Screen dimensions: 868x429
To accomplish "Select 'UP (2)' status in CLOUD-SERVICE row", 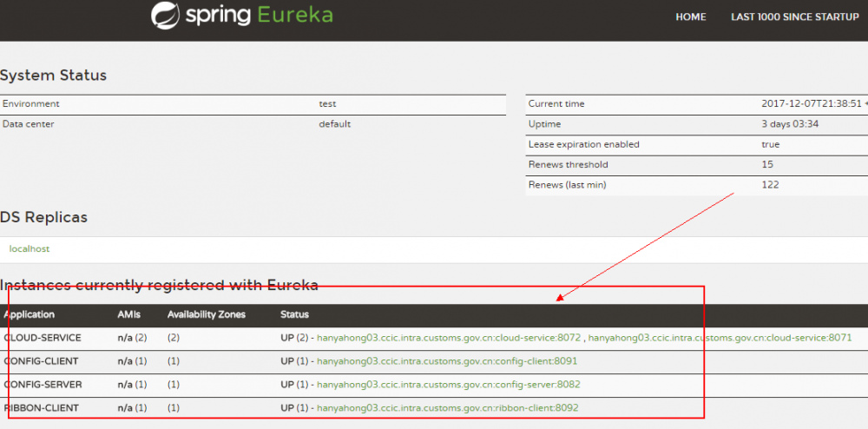I will click(x=294, y=338).
